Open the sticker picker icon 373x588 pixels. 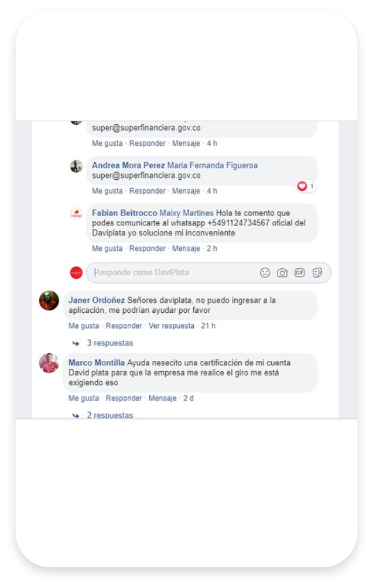317,273
